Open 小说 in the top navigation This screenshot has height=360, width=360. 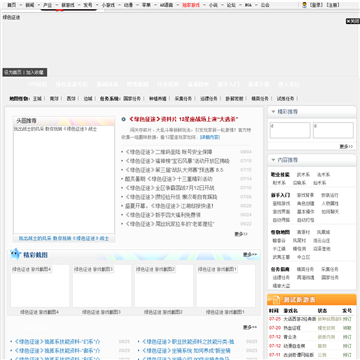(213, 5)
